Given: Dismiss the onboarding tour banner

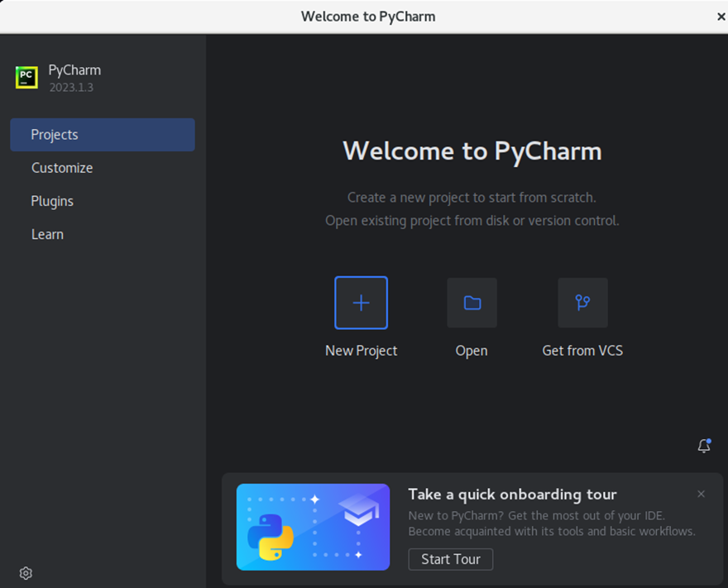Looking at the screenshot, I should (x=701, y=494).
